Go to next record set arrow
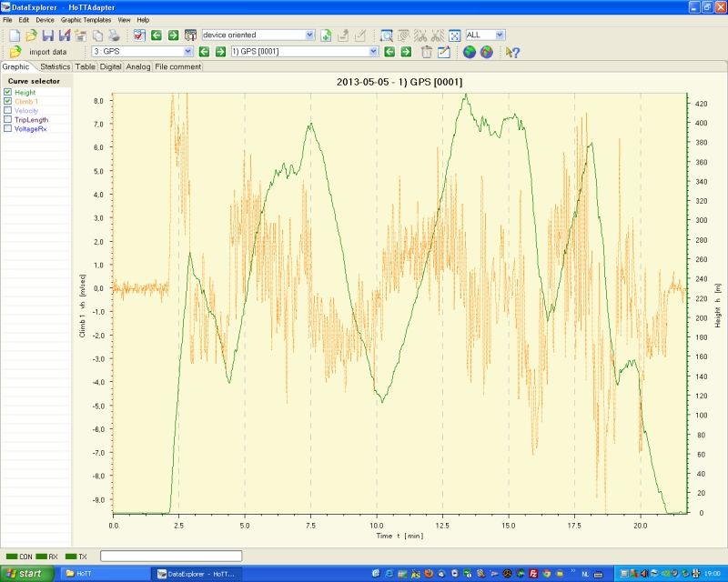Screen dimensions: 728x582 click(406, 52)
